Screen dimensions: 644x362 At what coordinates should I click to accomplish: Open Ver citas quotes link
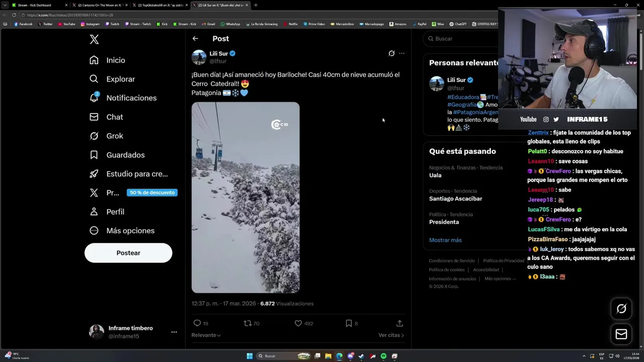391,335
